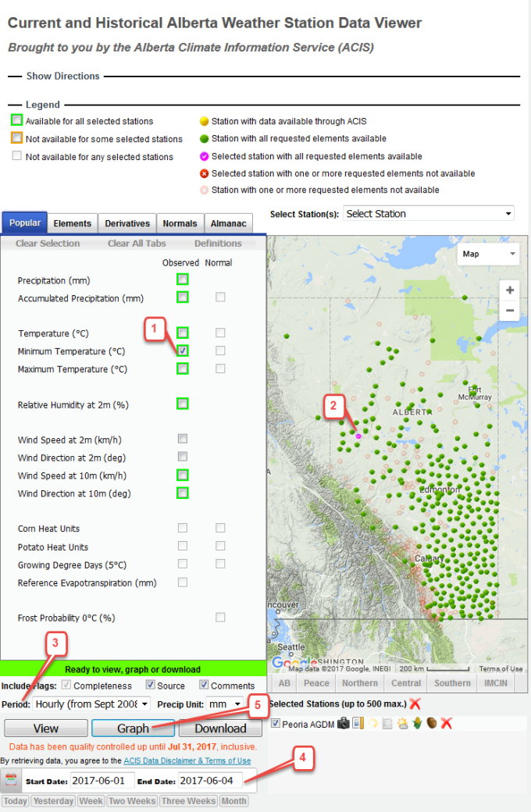This screenshot has height=812, width=531.
Task: Switch to the Derivatives tab
Action: [x=127, y=224]
